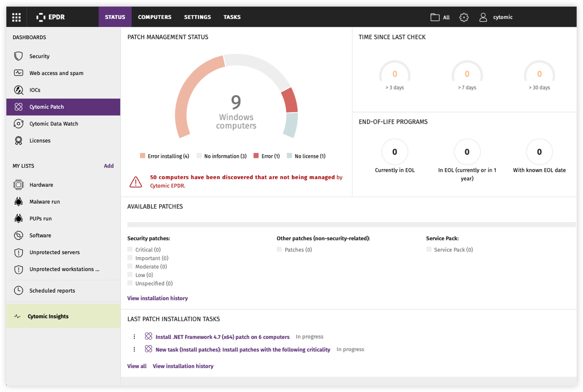Click the red warning triangle icon

(136, 182)
